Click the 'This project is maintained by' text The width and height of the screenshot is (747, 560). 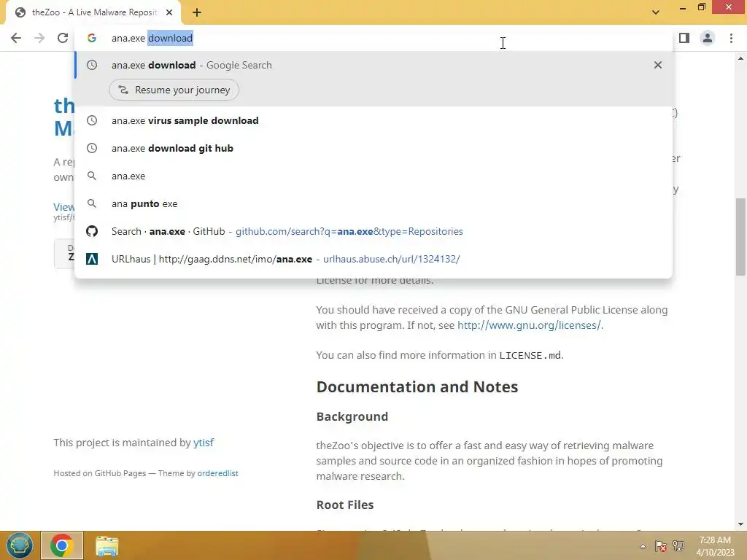click(x=122, y=443)
